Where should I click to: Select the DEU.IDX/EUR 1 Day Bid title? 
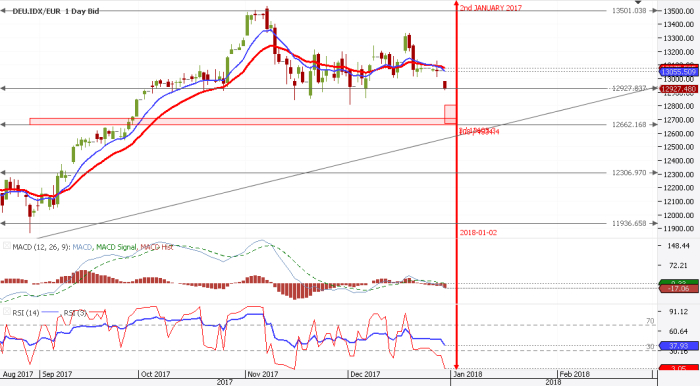(x=56, y=11)
